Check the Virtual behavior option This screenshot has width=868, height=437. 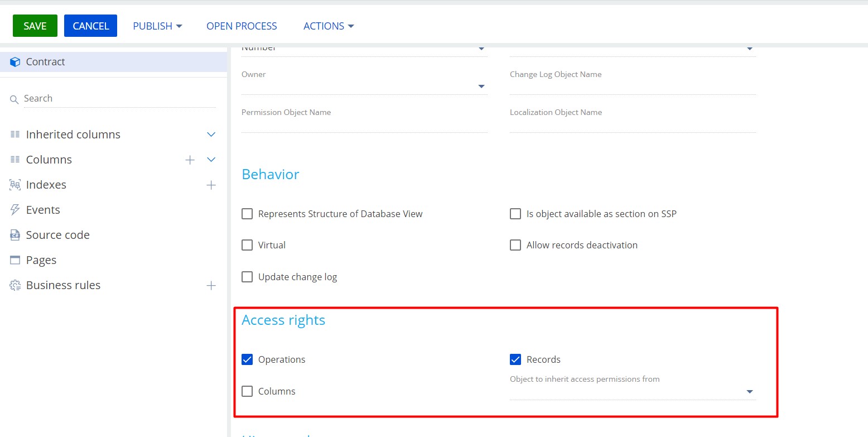click(247, 244)
